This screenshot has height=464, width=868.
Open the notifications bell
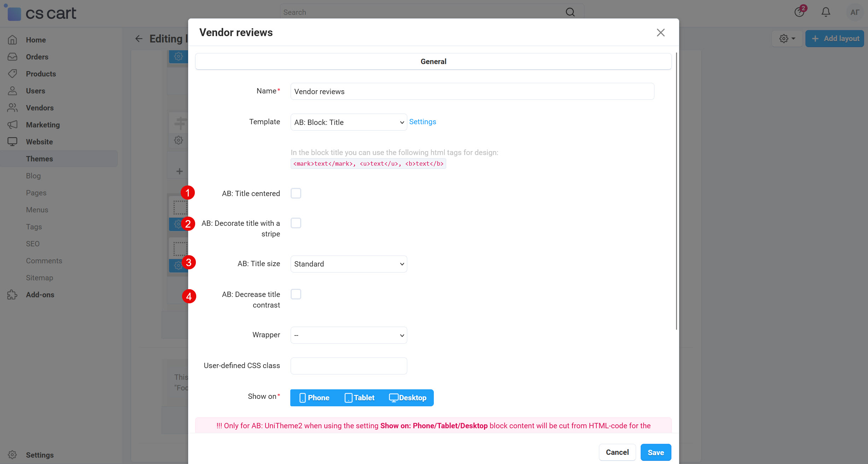pos(826,12)
